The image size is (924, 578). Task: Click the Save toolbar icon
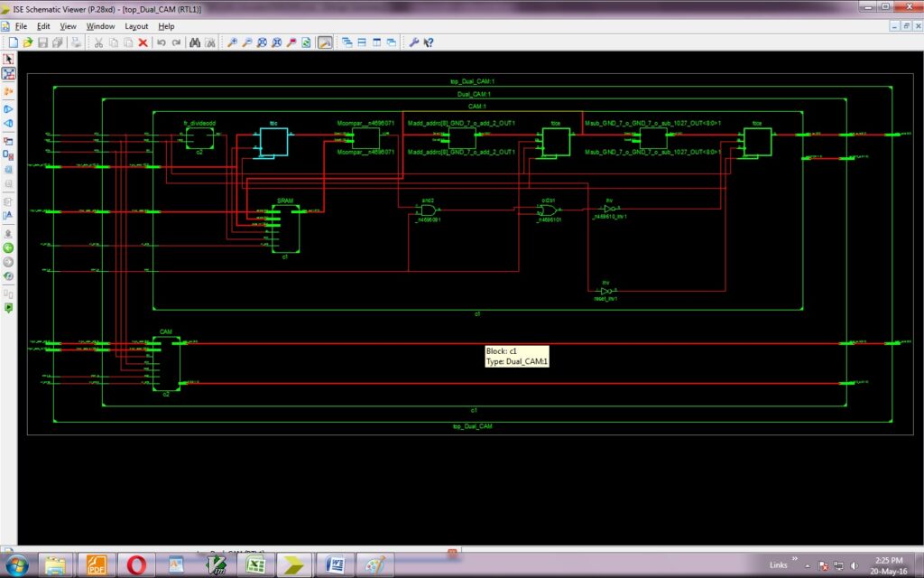click(44, 42)
